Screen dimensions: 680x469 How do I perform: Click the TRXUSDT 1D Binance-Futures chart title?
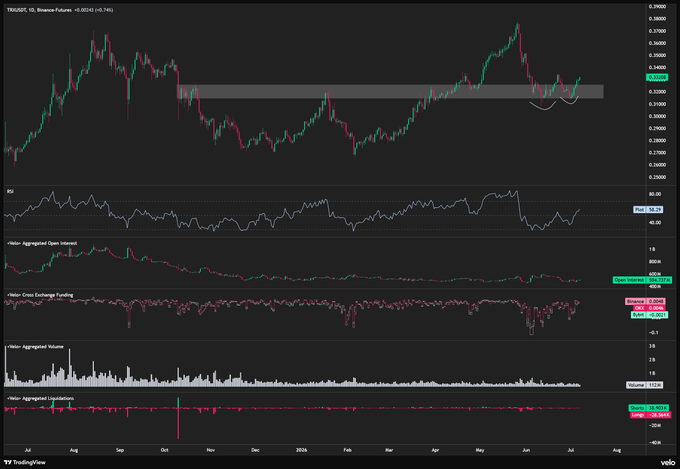click(39, 10)
